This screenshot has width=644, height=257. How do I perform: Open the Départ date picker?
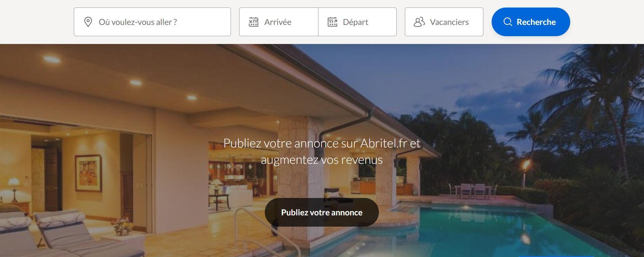coord(357,22)
